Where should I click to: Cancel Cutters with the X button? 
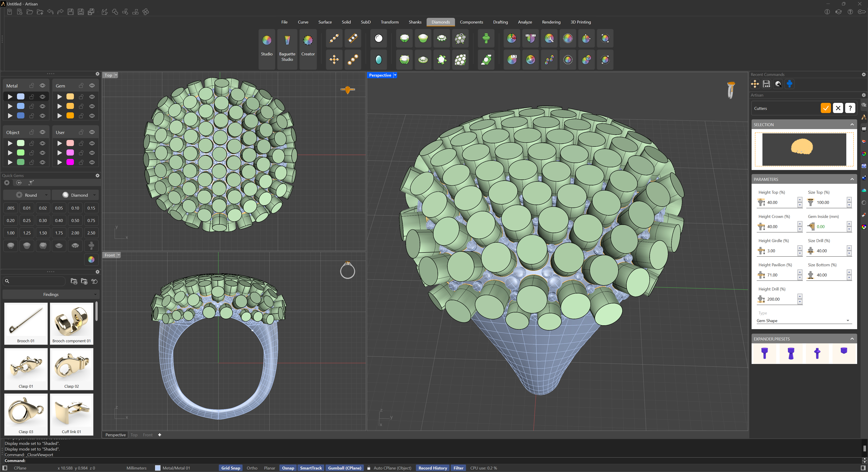(838, 108)
